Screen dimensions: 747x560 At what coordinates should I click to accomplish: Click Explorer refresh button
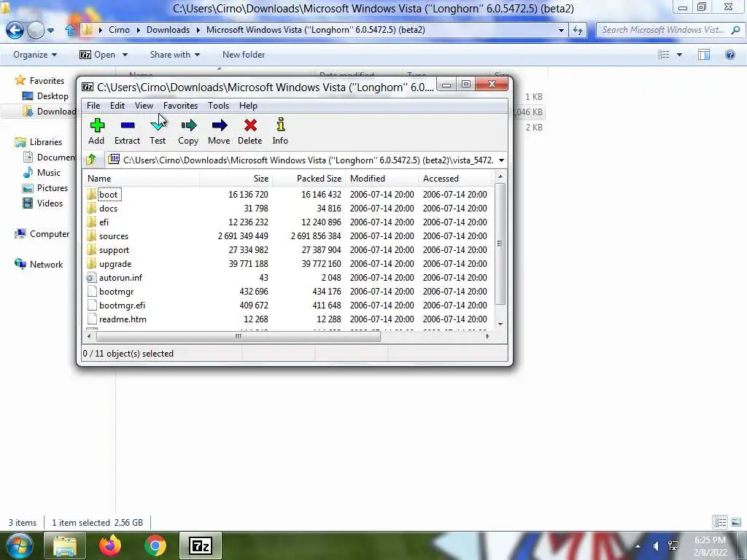coord(578,31)
